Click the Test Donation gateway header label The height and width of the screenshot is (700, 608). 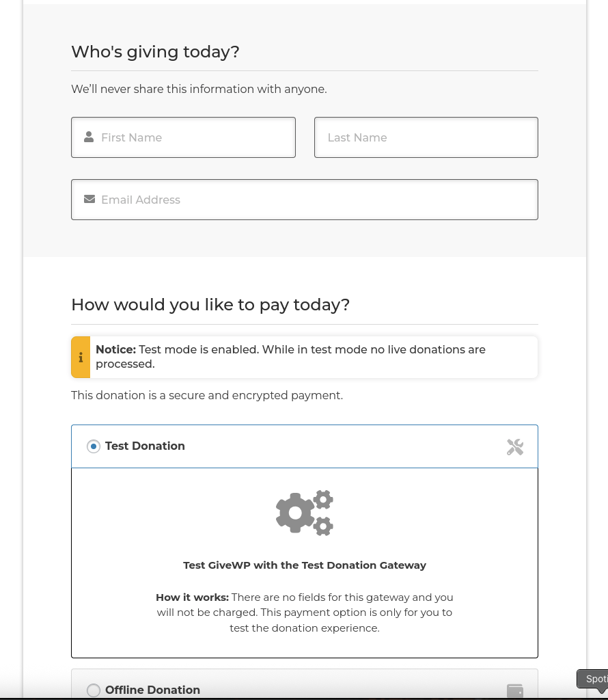(145, 446)
